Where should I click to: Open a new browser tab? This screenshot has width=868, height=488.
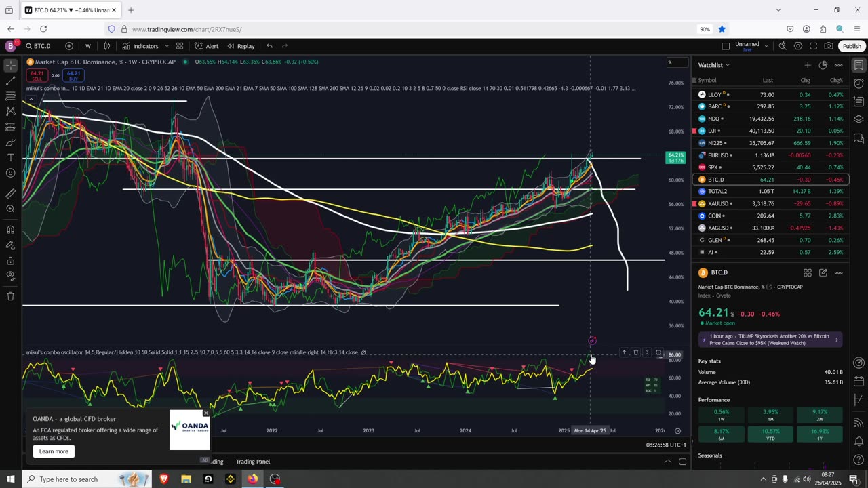coord(131,10)
